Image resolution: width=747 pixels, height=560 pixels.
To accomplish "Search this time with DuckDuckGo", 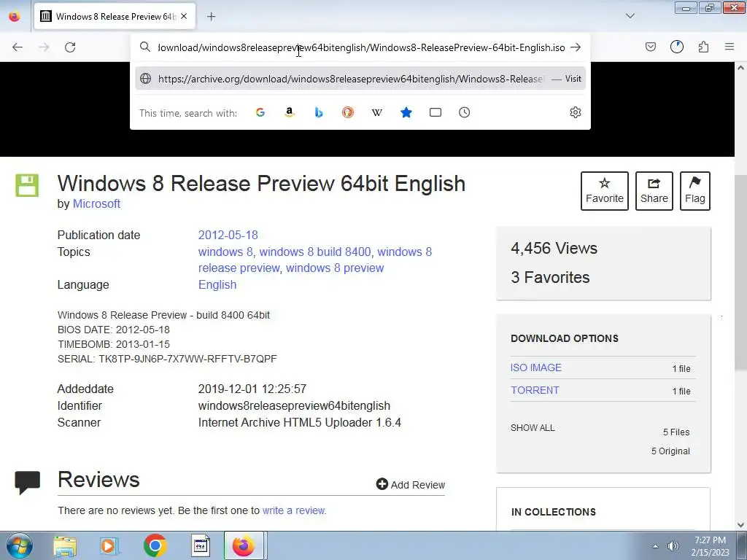I will click(x=348, y=112).
